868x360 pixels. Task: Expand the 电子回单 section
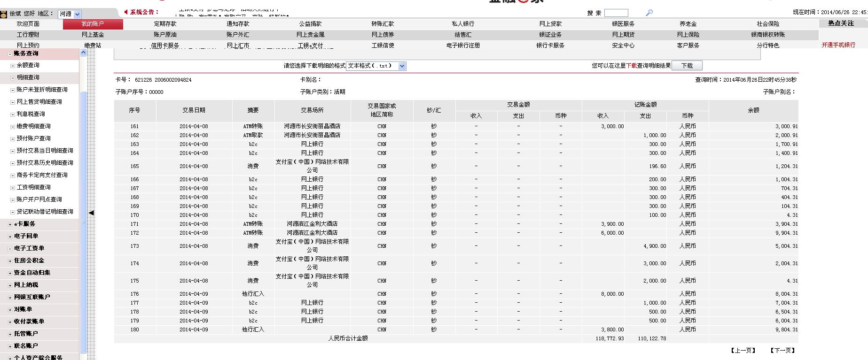(x=10, y=237)
